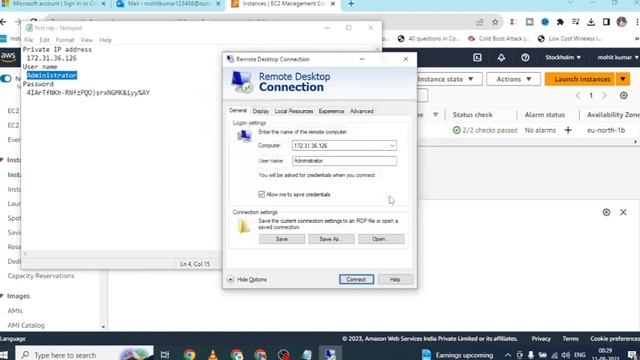
Task: Click the share page icon in address bar
Action: (479, 22)
